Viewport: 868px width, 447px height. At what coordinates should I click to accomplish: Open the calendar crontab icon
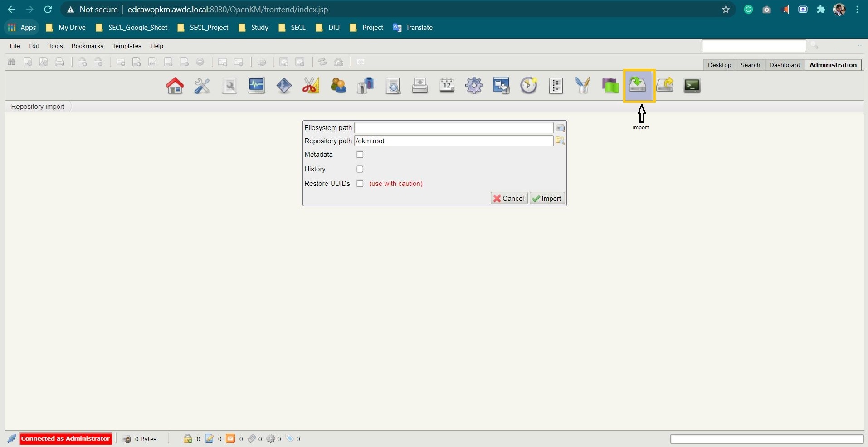447,86
